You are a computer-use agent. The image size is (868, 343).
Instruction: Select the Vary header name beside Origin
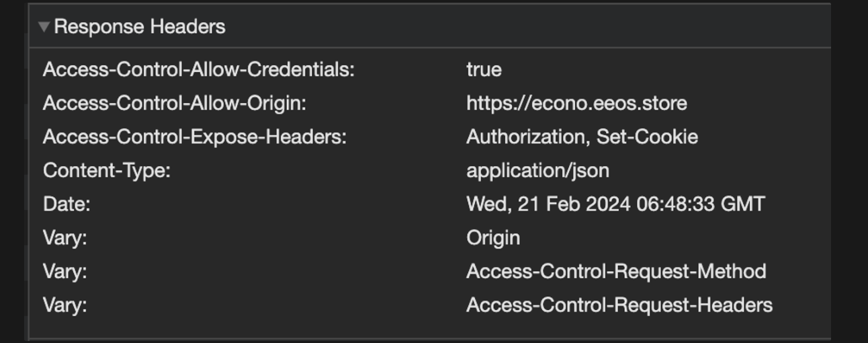click(x=65, y=238)
